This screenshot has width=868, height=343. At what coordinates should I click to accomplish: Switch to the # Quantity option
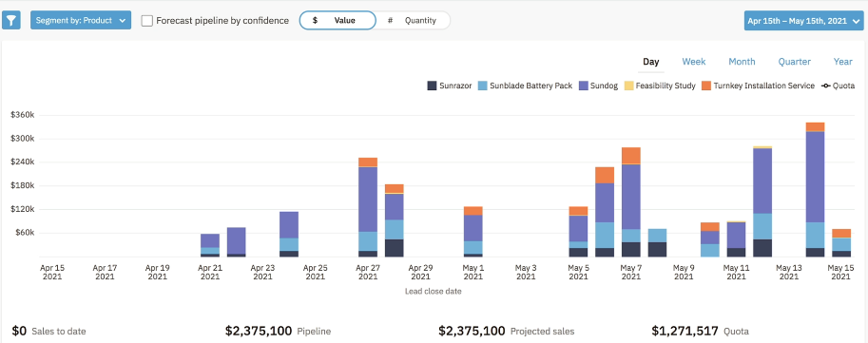(x=413, y=21)
